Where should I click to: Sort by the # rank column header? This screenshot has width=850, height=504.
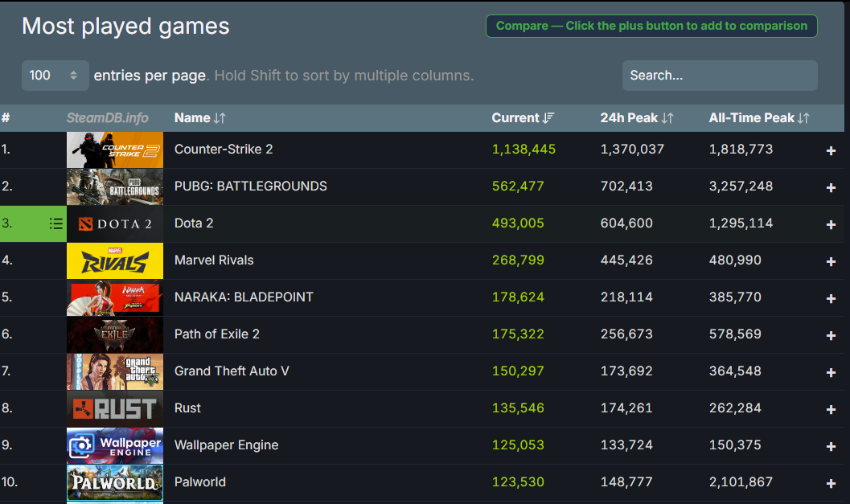coord(6,117)
